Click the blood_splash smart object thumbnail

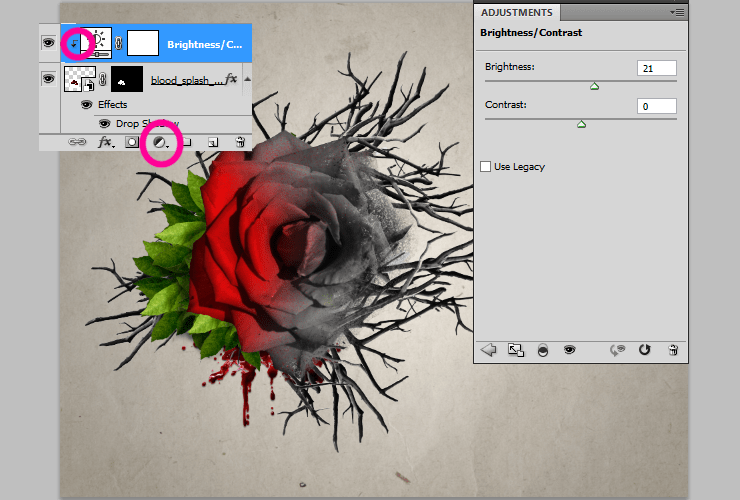tap(80, 78)
